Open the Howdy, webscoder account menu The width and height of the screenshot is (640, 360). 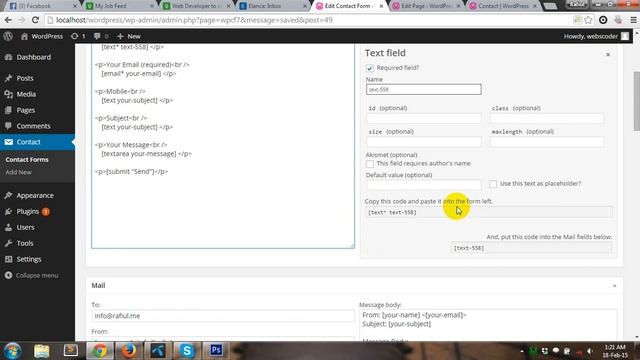pyautogui.click(x=596, y=36)
